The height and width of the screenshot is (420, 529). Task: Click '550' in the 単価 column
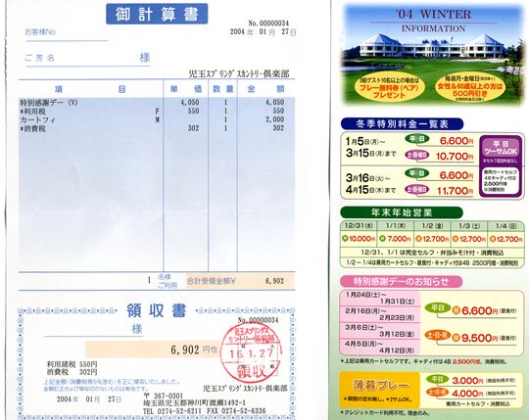[x=193, y=111]
